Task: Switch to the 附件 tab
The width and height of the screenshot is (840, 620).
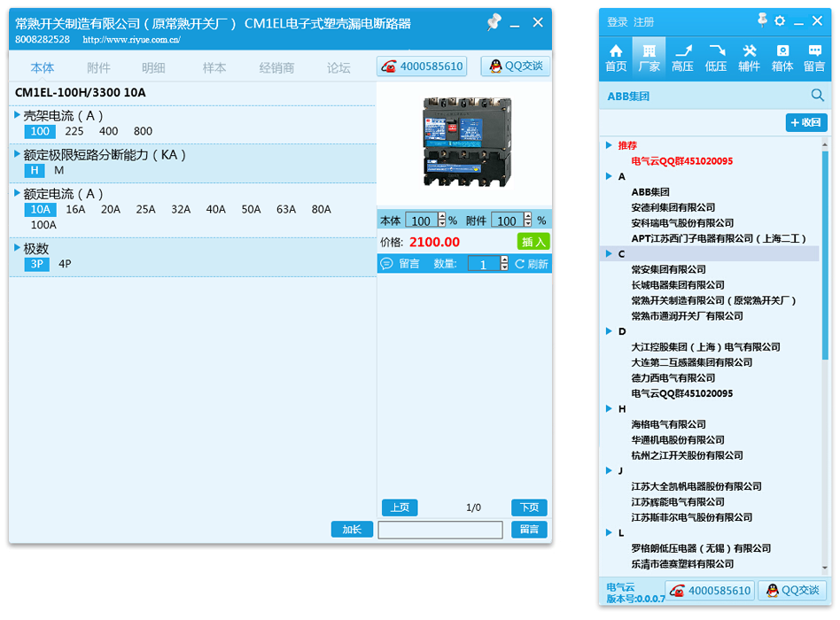Action: tap(99, 68)
